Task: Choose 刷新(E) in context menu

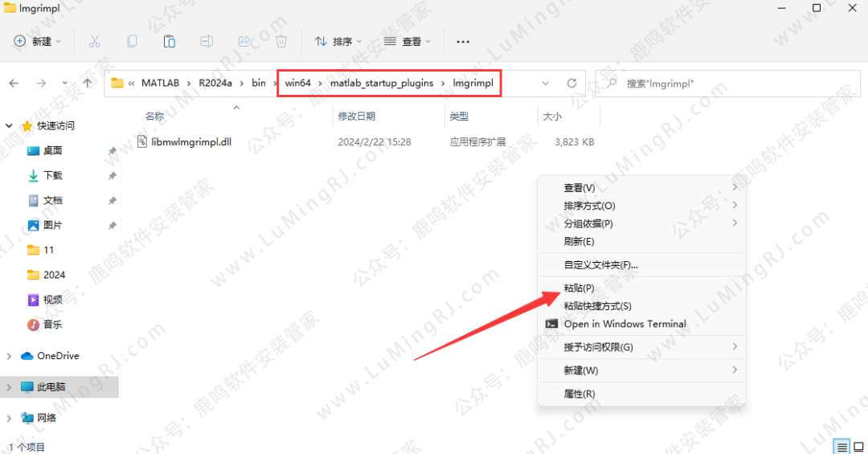Action: tap(641, 241)
